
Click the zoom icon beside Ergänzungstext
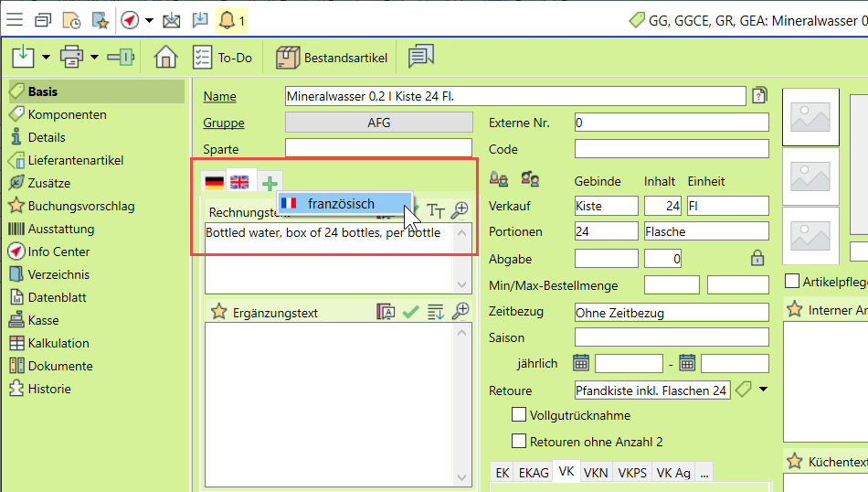pos(461,312)
